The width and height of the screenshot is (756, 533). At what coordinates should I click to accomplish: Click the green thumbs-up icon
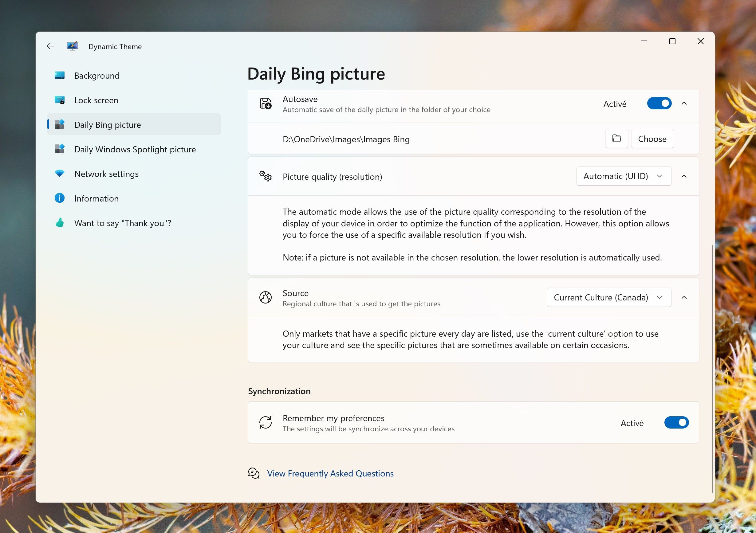point(60,223)
